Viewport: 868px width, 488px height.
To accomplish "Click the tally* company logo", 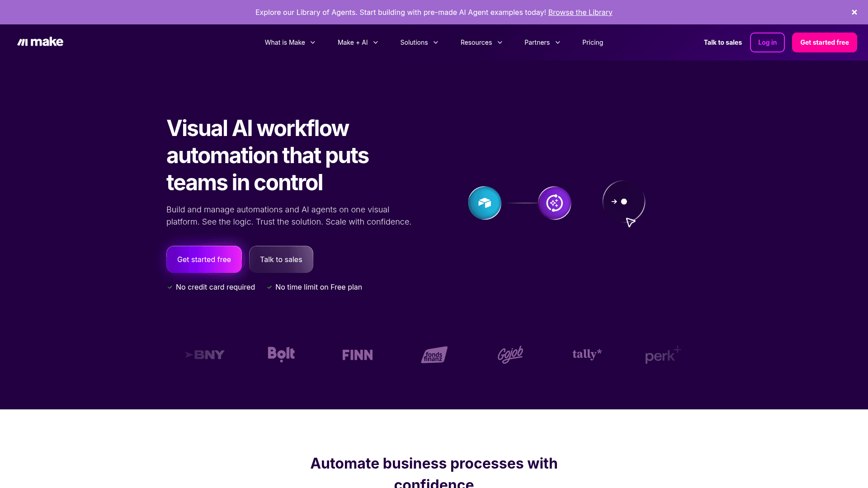I will tap(586, 355).
